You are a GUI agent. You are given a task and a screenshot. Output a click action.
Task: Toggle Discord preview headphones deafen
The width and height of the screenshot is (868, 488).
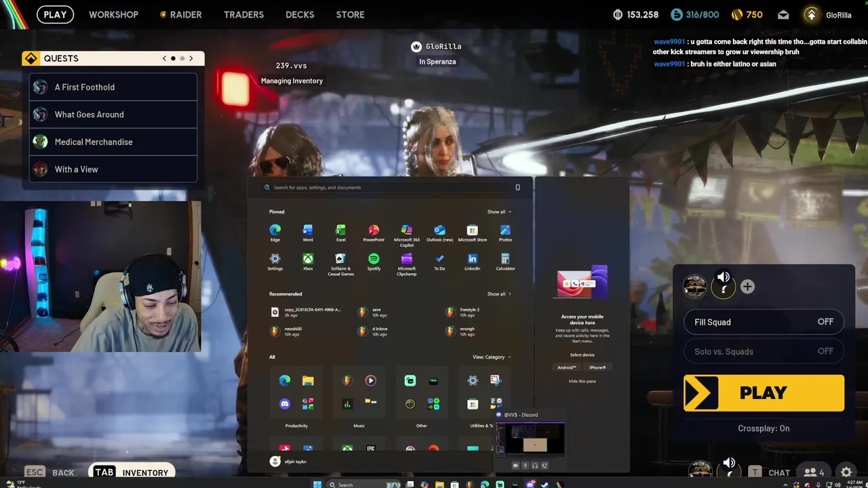(x=535, y=466)
